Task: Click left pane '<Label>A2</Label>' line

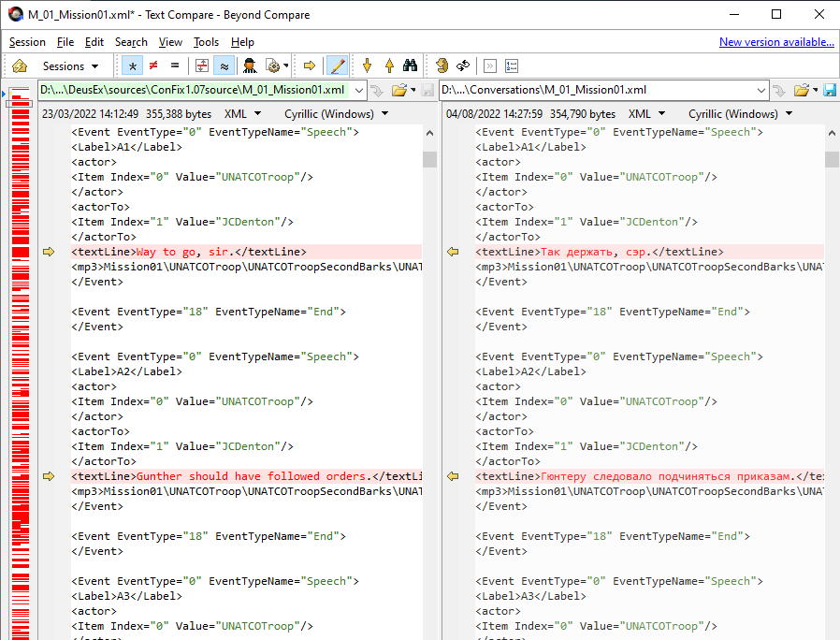Action: pos(126,371)
